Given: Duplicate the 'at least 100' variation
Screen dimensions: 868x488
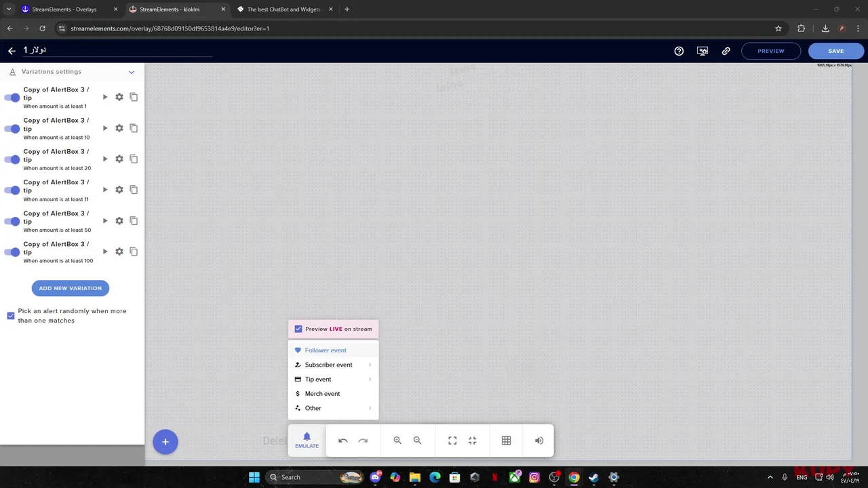Looking at the screenshot, I should [134, 251].
